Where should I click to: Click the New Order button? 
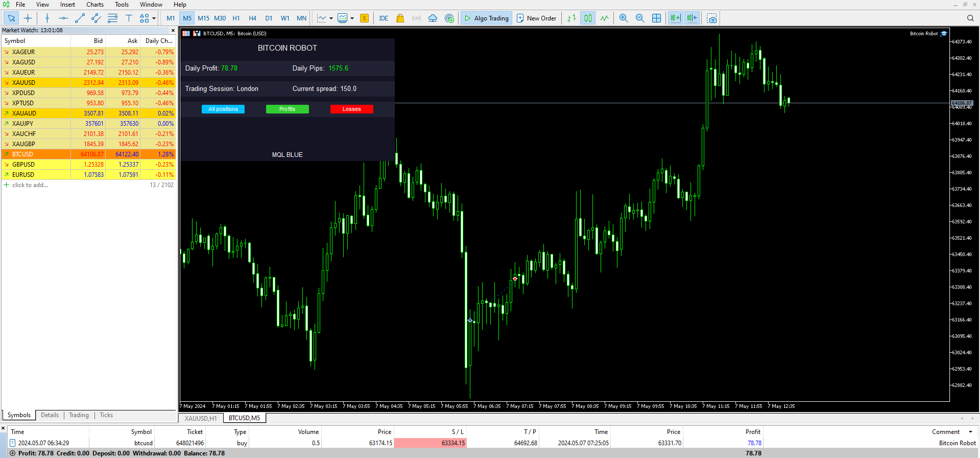[536, 18]
